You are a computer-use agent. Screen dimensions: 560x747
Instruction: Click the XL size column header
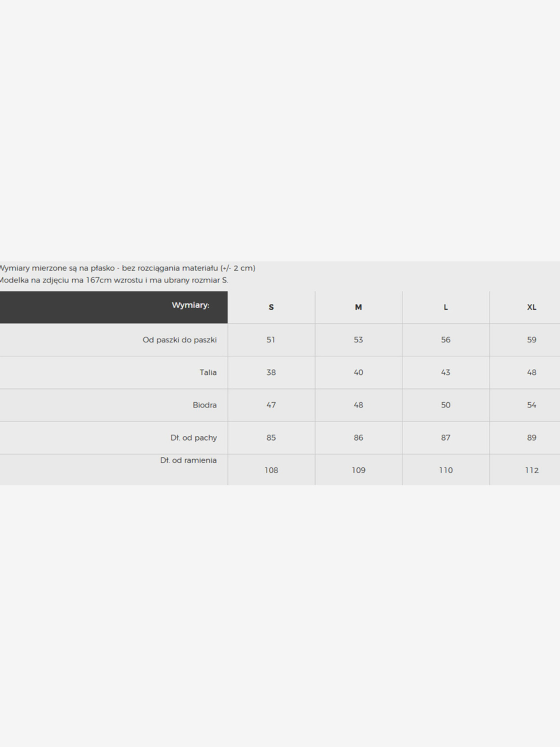tap(532, 307)
